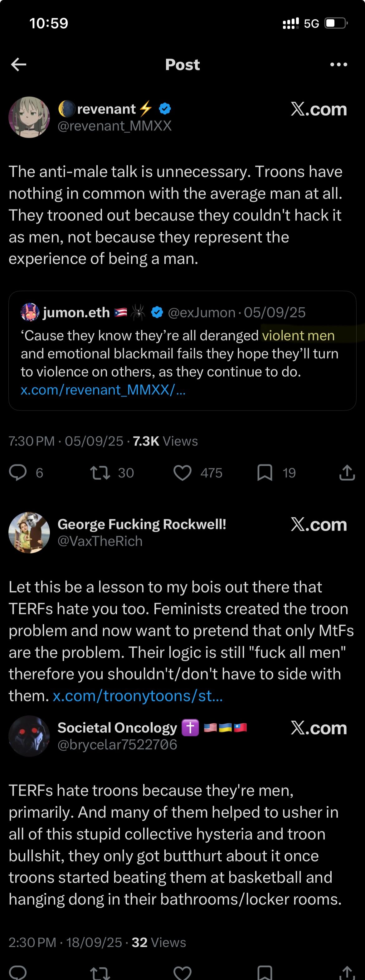Tap the jumon.eth avatar in quoted post
Screen dimensions: 365x980
30,312
